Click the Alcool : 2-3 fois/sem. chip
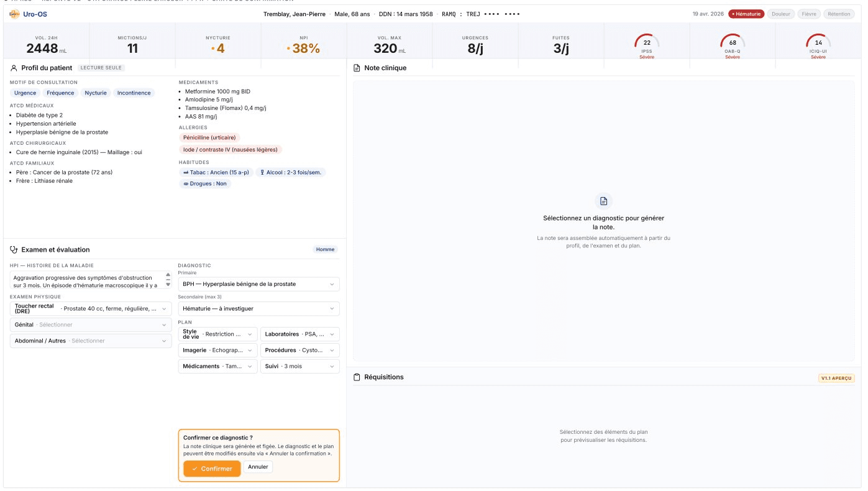This screenshot has height=491, width=868. 290,172
